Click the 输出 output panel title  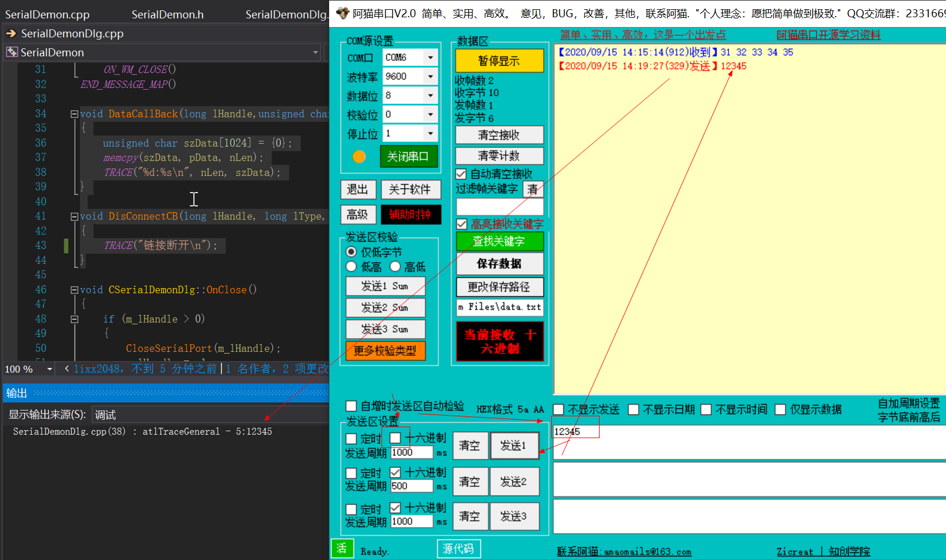point(17,393)
